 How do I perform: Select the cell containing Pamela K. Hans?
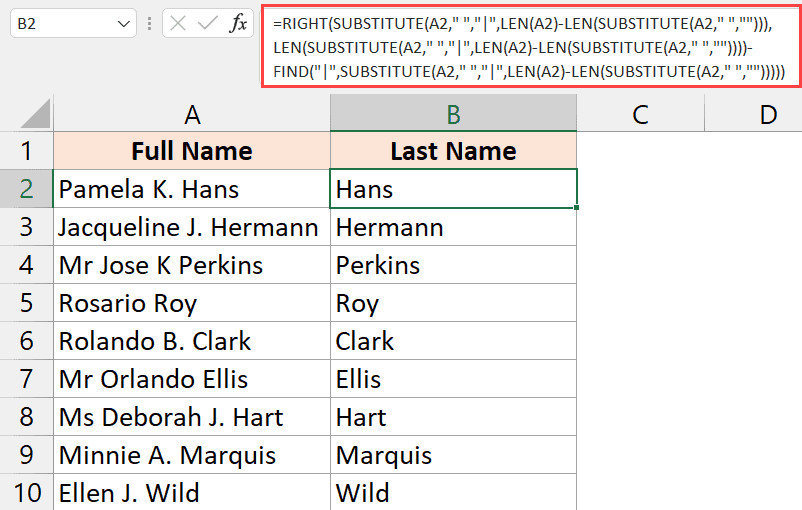[x=192, y=189]
